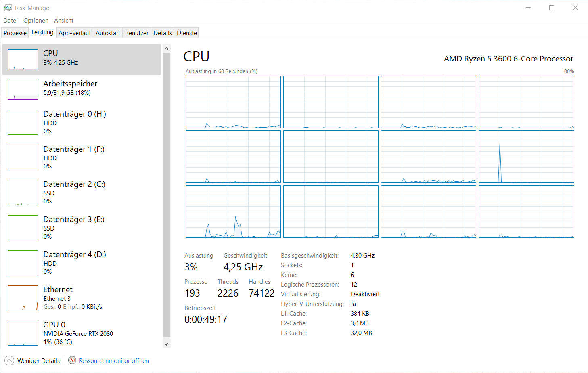588x373 pixels.
Task: Click sidebar scrollbar down arrow
Action: click(167, 344)
